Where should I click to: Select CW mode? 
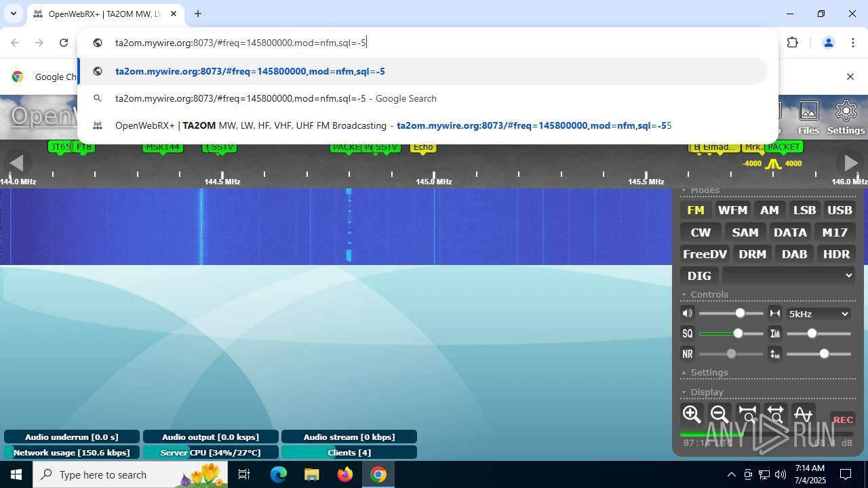(x=701, y=232)
